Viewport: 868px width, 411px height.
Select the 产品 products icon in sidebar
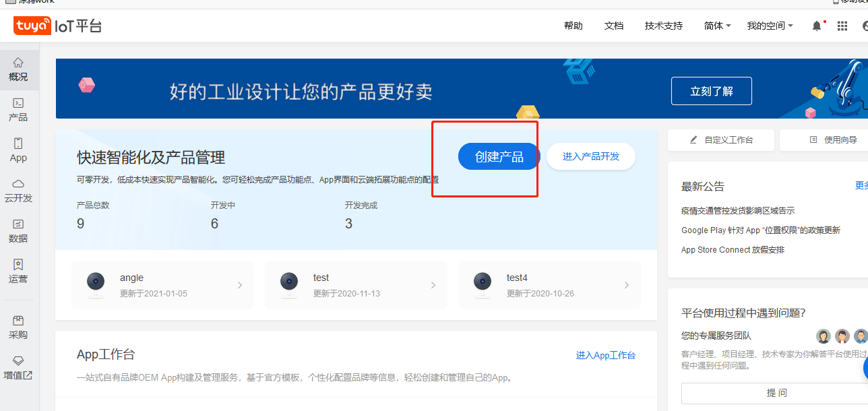tap(18, 109)
